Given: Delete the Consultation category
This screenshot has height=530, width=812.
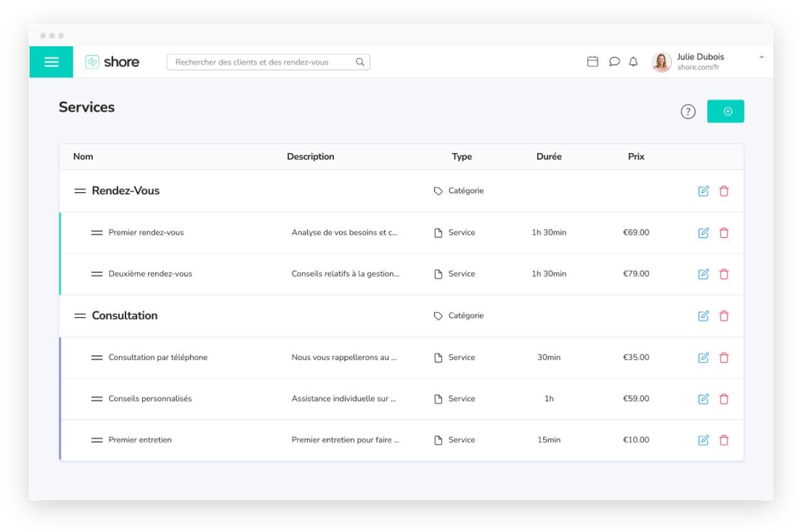Looking at the screenshot, I should click(x=724, y=316).
